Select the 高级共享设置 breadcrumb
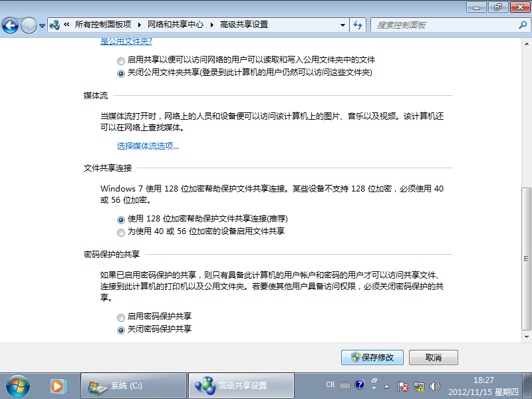Viewport: 532px width, 399px height. click(x=244, y=25)
